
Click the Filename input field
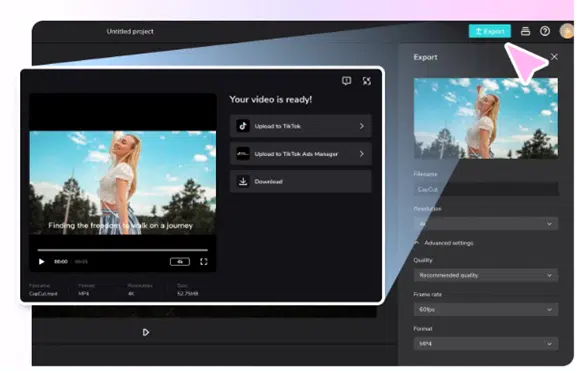pyautogui.click(x=486, y=189)
